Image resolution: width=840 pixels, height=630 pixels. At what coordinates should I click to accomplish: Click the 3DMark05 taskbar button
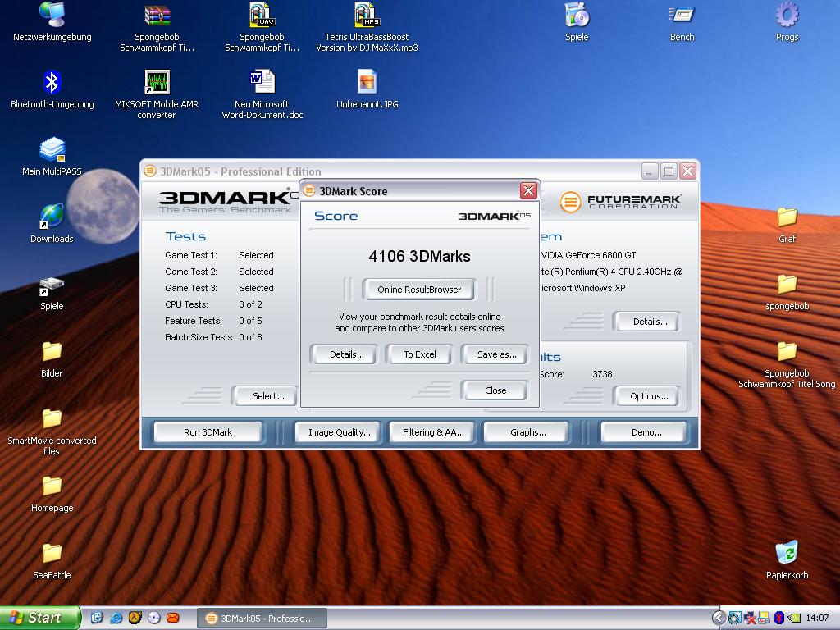(x=262, y=619)
